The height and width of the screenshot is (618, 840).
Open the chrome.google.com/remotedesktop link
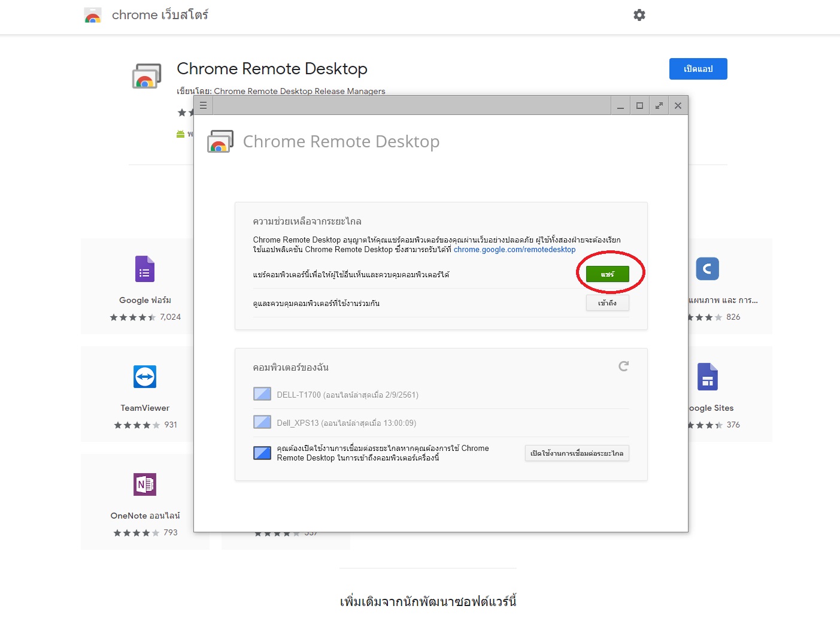click(514, 250)
